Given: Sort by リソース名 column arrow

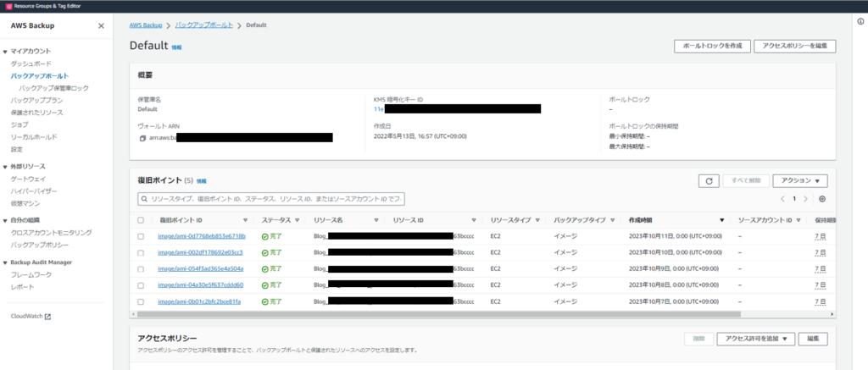Looking at the screenshot, I should click(376, 220).
